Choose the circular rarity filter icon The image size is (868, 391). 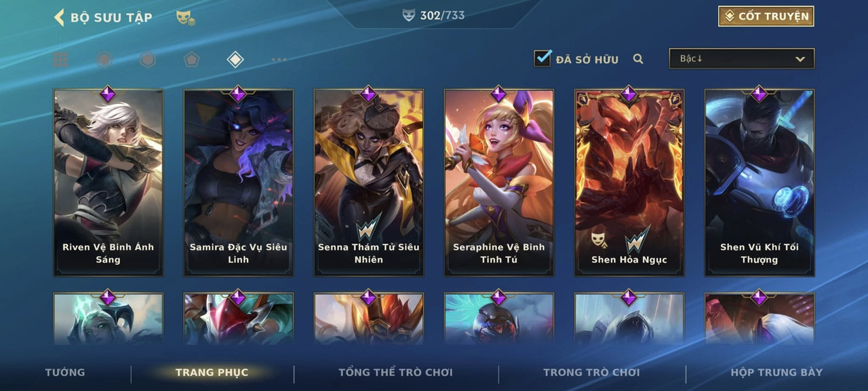click(x=104, y=60)
